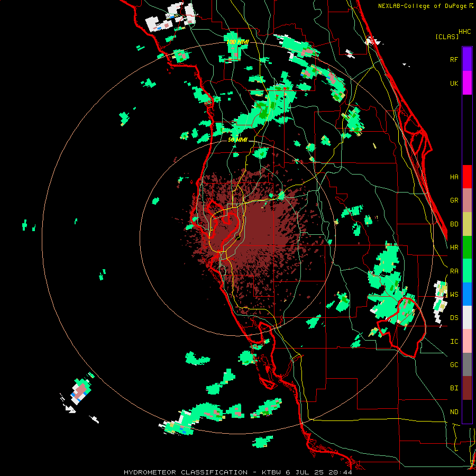The height and width of the screenshot is (476, 476).
Task: Click the RF purple legend swatch
Action: [x=467, y=59]
